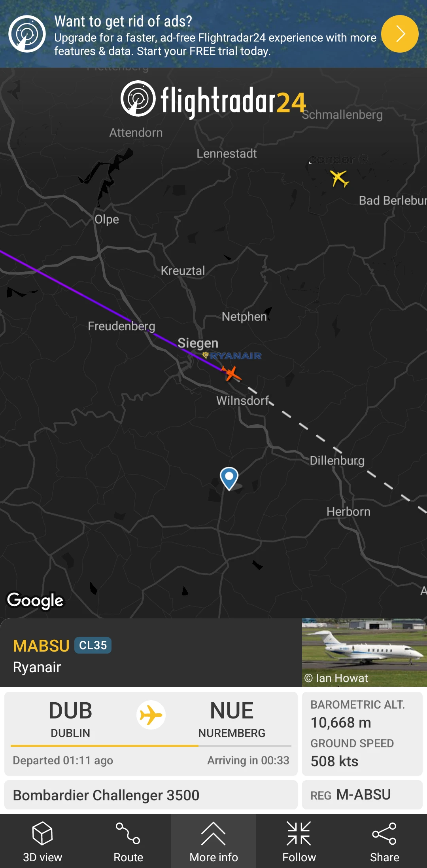This screenshot has width=427, height=868.
Task: Open the DUB Dublin departure airport
Action: (x=70, y=718)
